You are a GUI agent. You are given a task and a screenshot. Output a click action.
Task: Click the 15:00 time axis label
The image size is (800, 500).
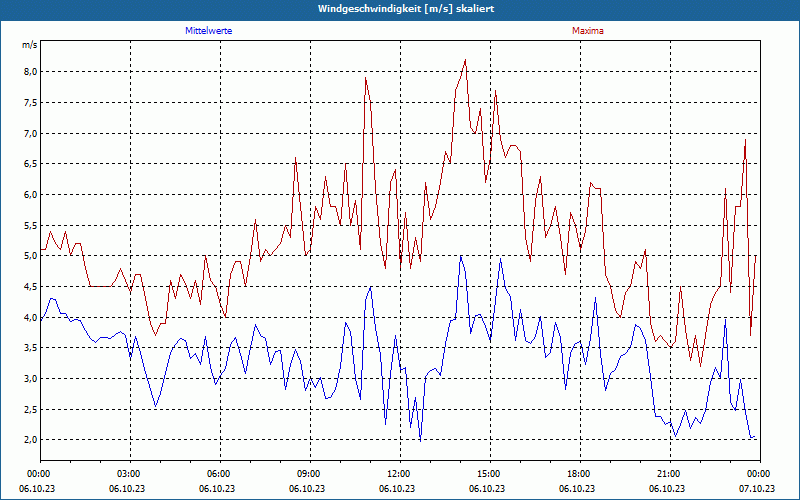coord(490,474)
